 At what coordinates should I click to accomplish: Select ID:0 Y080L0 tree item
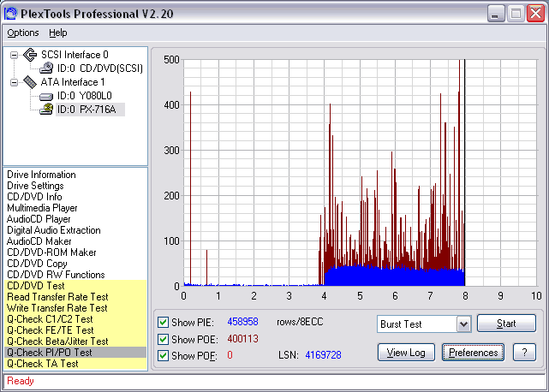(x=85, y=96)
